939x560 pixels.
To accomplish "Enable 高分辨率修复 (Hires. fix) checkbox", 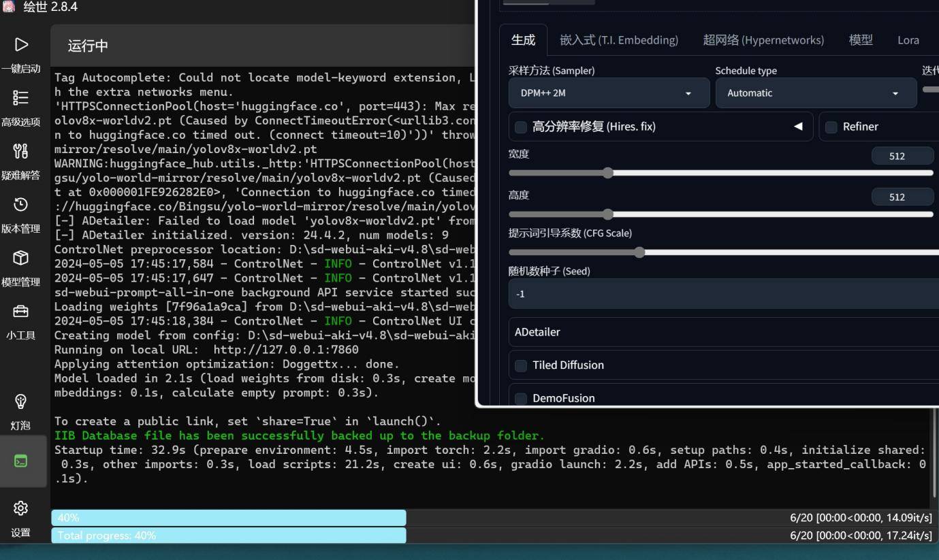I will coord(521,127).
